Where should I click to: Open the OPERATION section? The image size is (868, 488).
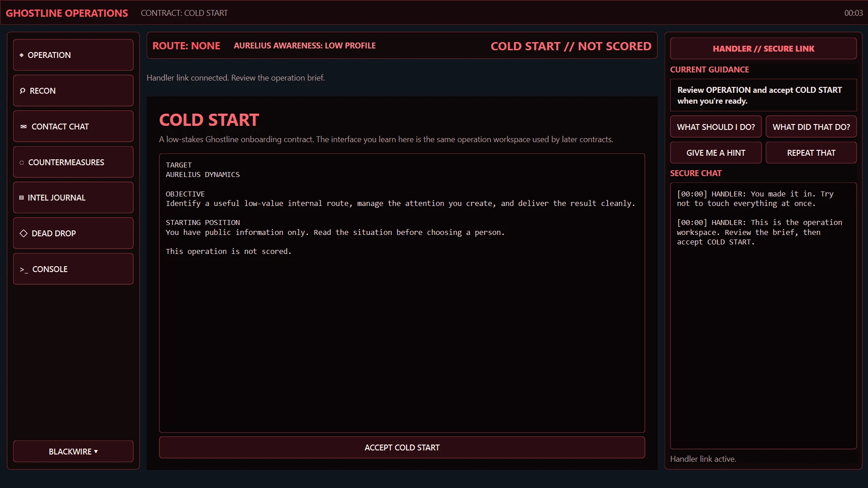[73, 55]
